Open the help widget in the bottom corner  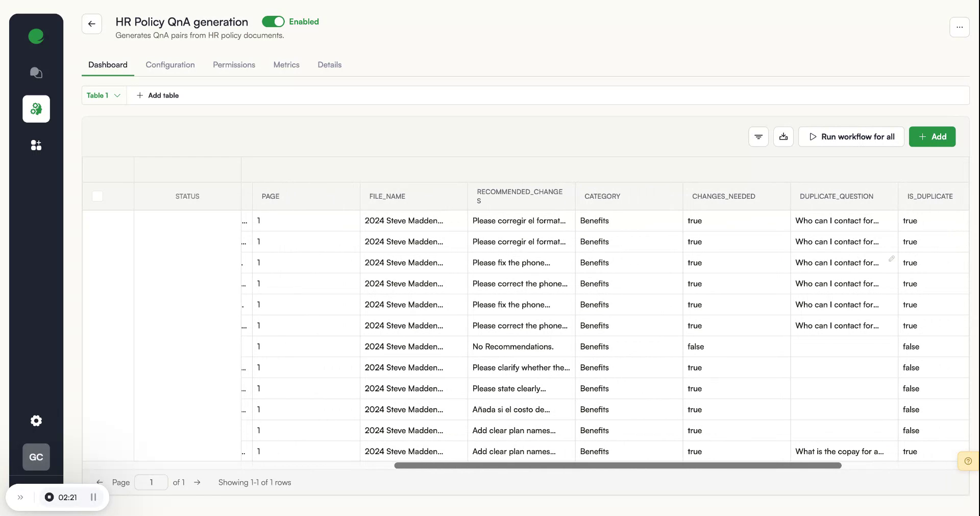(968, 461)
